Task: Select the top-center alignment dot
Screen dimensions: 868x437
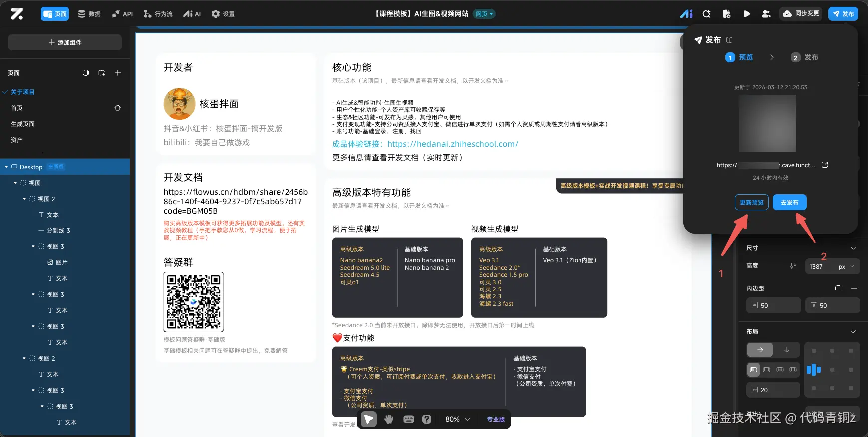Action: click(x=832, y=351)
